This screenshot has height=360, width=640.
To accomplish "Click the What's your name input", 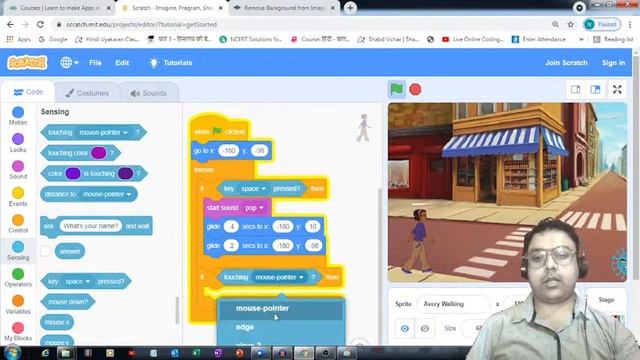I will (x=91, y=226).
